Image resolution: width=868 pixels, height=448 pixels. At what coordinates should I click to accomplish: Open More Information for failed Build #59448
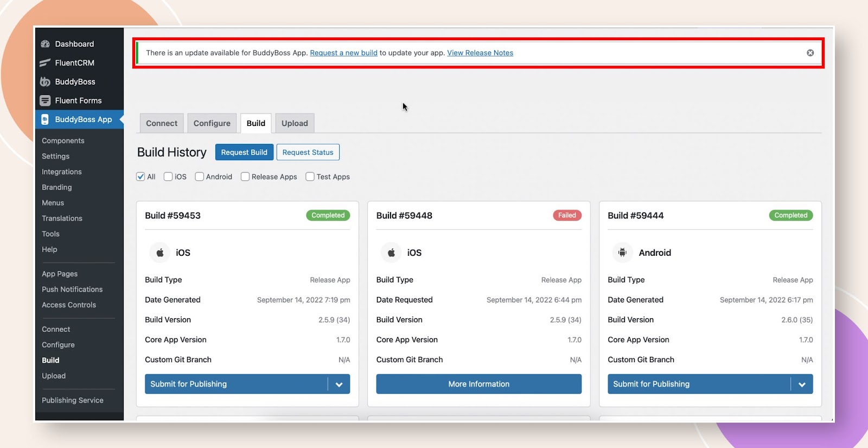tap(479, 384)
